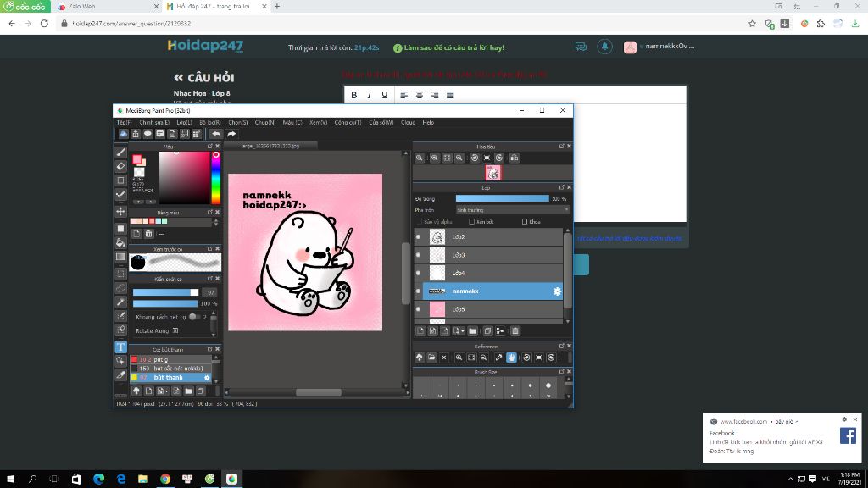Image resolution: width=868 pixels, height=488 pixels.
Task: Create new layer in Lớp panel
Action: (420, 331)
